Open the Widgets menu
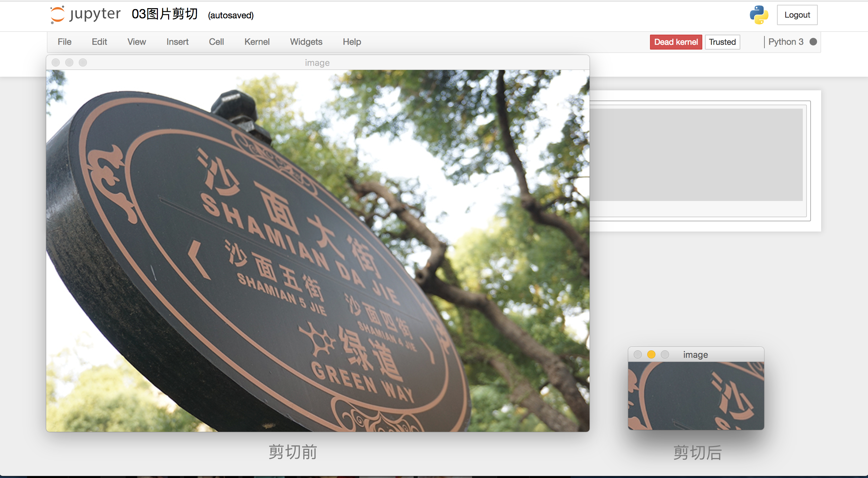Screen dimensions: 868x478 pyautogui.click(x=306, y=42)
